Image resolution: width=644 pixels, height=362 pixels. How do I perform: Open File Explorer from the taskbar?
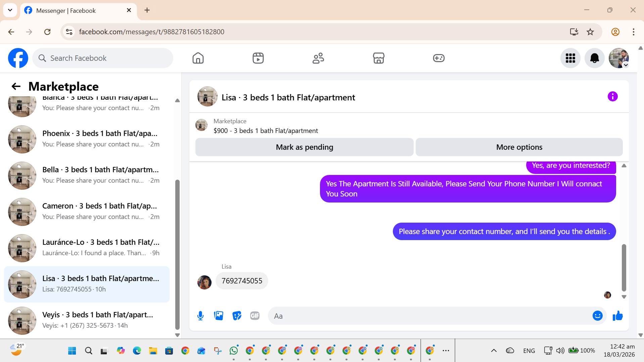(153, 351)
